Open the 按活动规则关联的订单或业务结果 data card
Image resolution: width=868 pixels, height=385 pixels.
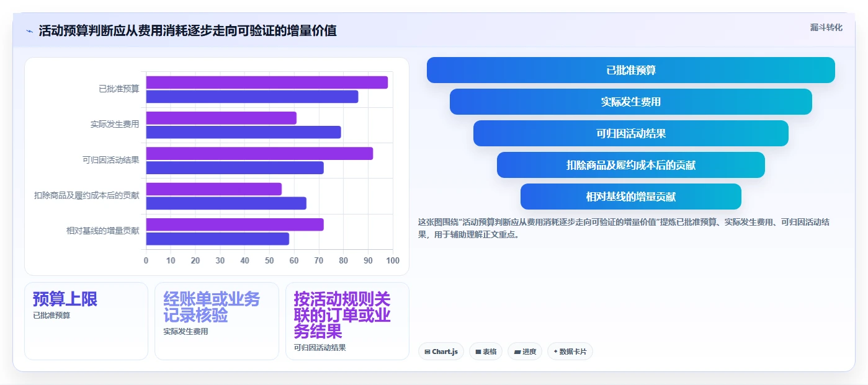(347, 321)
